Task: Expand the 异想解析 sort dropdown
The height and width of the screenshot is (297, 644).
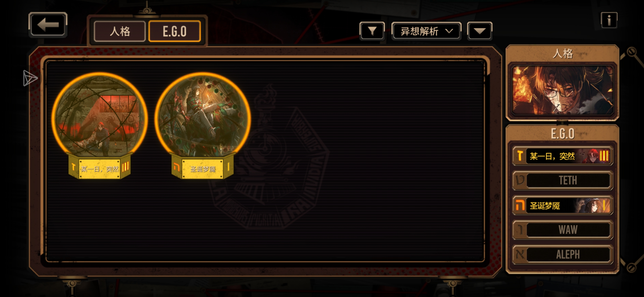Action: coord(426,31)
